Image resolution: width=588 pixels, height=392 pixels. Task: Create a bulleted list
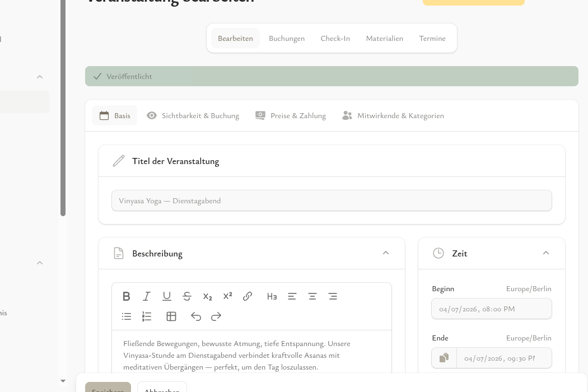pyautogui.click(x=127, y=316)
